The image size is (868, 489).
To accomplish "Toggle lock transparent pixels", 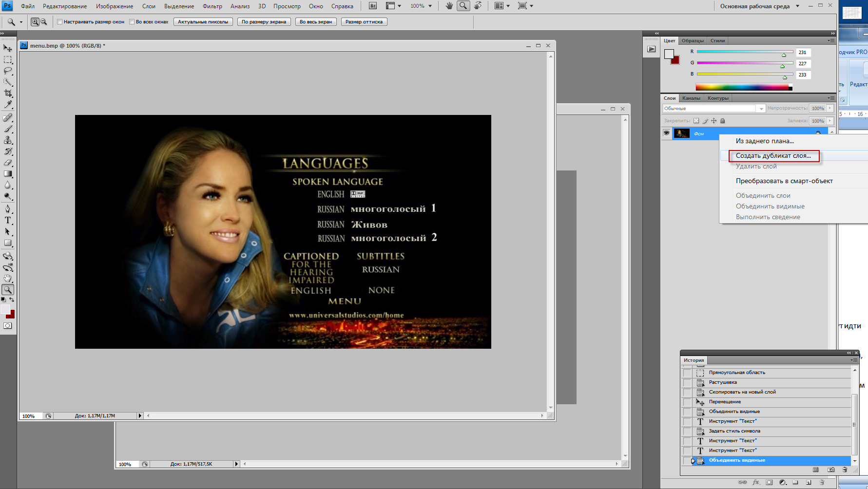I will click(x=696, y=121).
